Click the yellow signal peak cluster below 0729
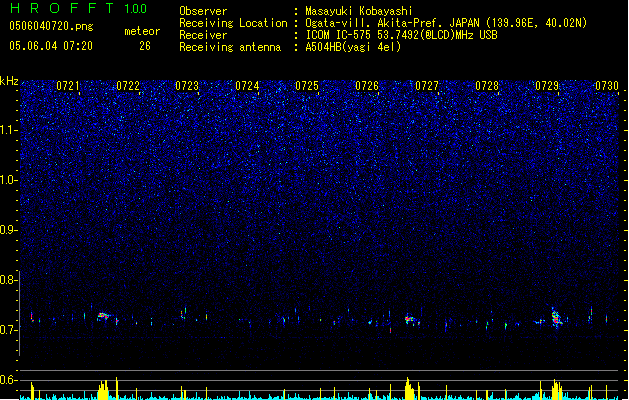629x400 pixels. click(x=557, y=390)
